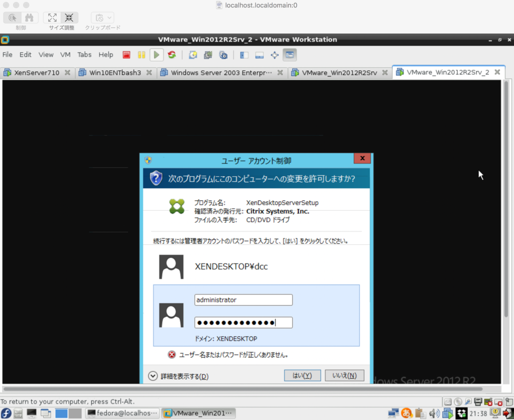Close the VMware_Win2012R2Srv tab

coord(385,72)
